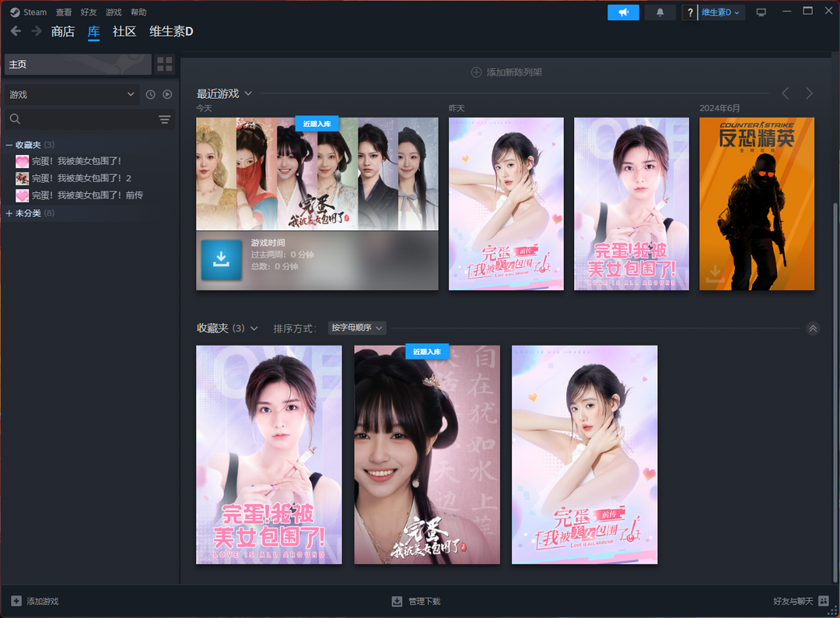Open friends and chat icon
This screenshot has width=840, height=618.
click(x=824, y=601)
